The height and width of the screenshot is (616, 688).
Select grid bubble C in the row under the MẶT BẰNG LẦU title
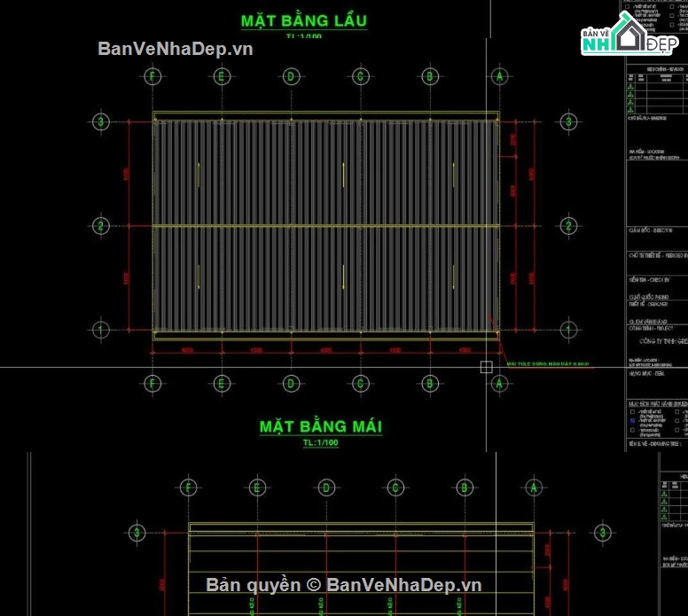360,76
